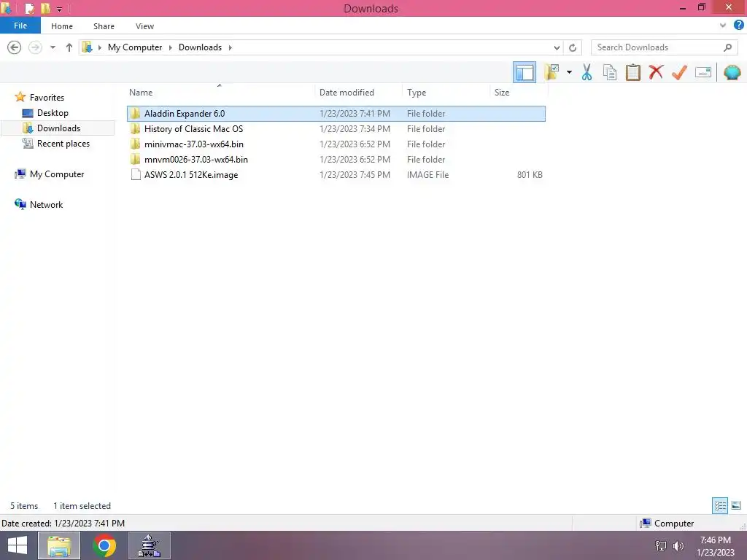Image resolution: width=747 pixels, height=560 pixels.
Task: Click the new folder icon in title bar
Action: (x=45, y=8)
